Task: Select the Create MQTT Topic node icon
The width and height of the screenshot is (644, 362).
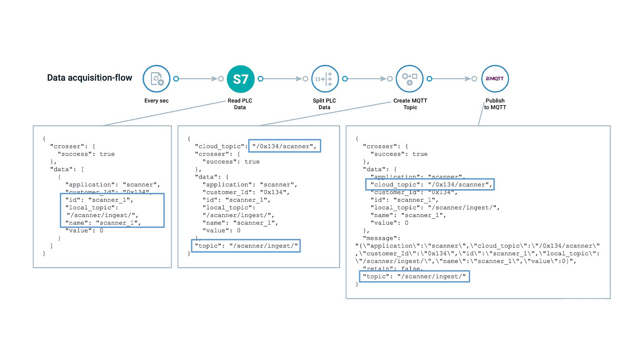Action: [x=410, y=78]
